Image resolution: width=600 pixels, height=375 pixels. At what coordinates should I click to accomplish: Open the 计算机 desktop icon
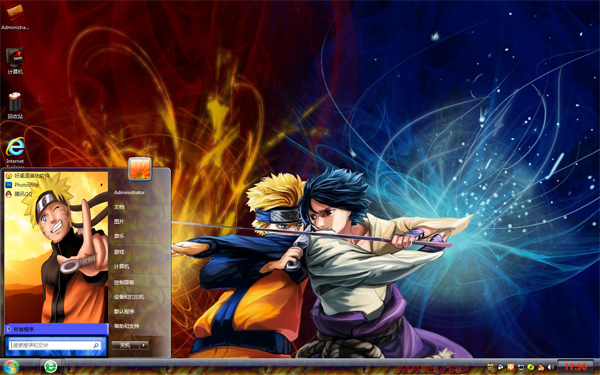point(15,61)
